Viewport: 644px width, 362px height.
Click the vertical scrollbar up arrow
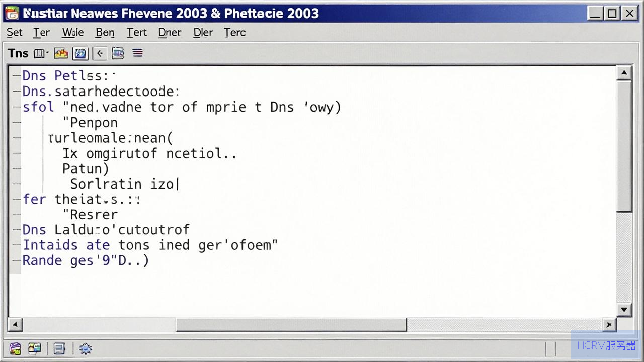(624, 73)
